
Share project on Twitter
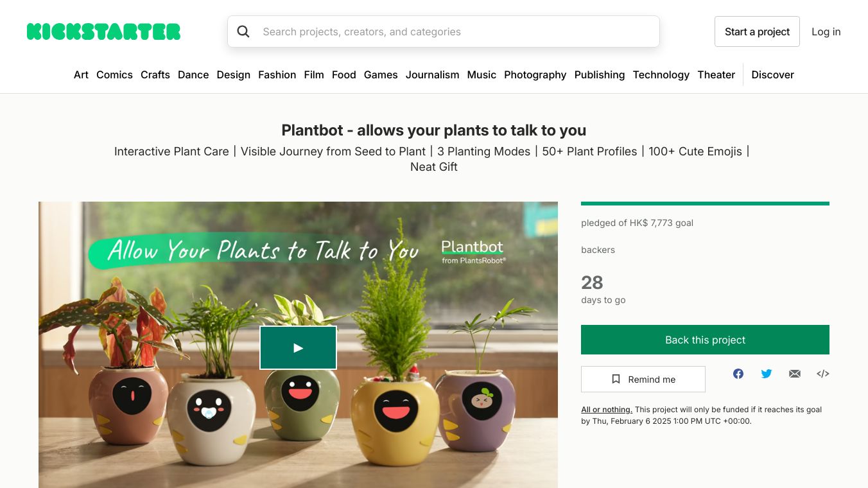(767, 374)
